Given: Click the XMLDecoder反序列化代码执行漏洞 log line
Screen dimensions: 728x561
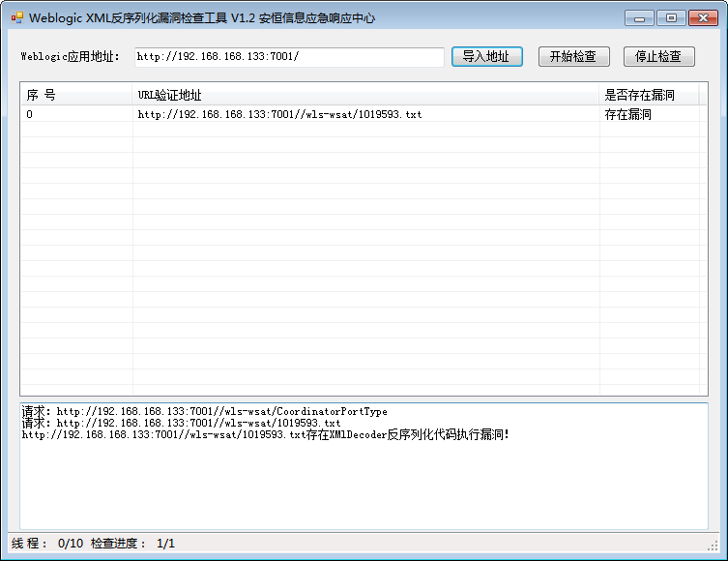Looking at the screenshot, I should pos(266,434).
